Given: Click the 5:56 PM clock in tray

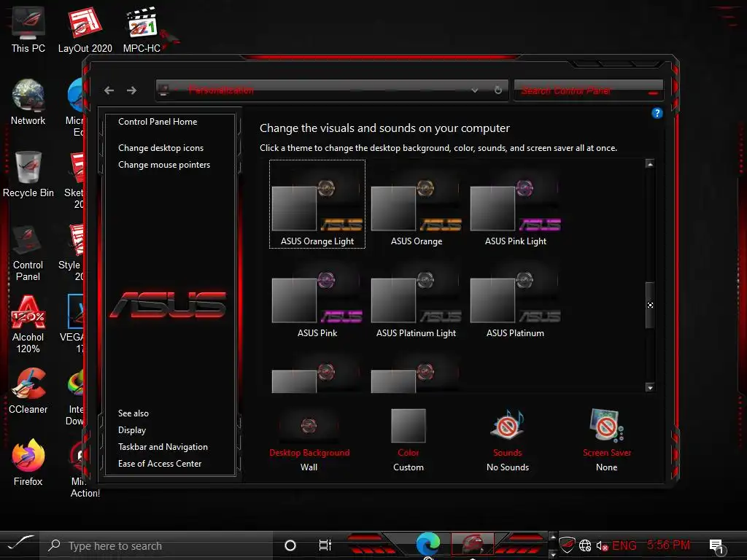Looking at the screenshot, I should click(x=668, y=545).
